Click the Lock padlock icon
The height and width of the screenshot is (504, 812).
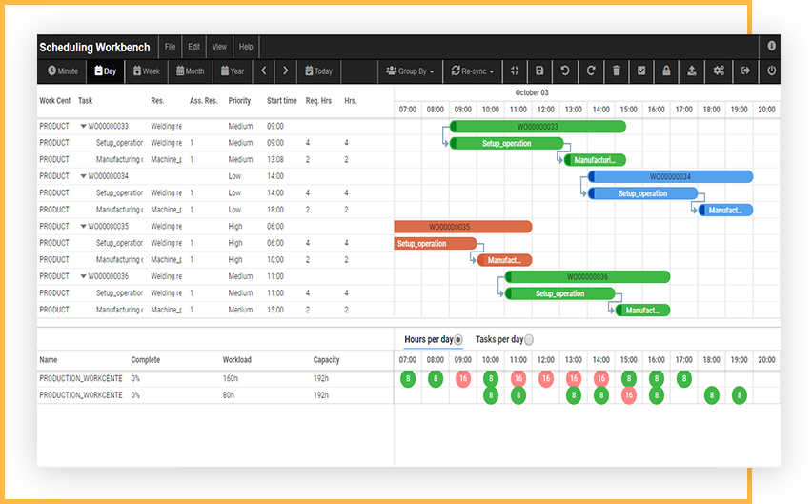pyautogui.click(x=666, y=71)
